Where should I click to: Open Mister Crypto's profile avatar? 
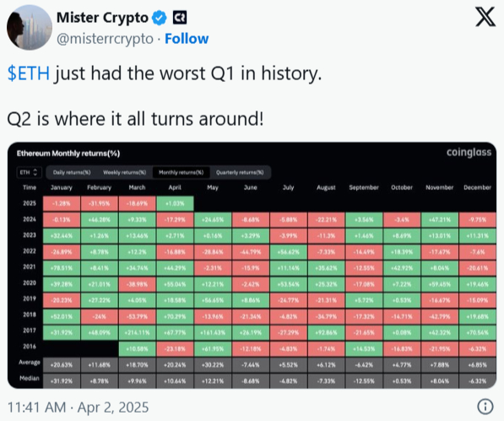(x=30, y=28)
